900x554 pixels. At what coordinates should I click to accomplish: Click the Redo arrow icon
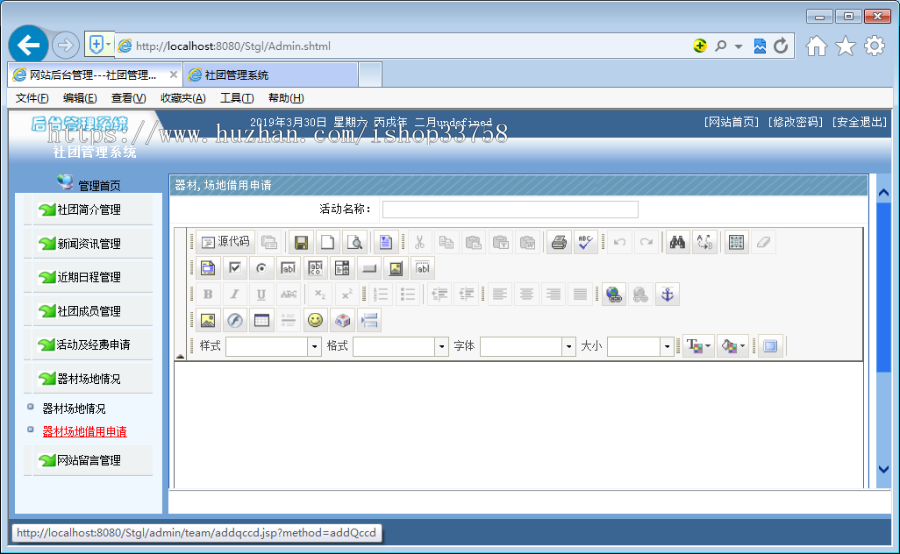coord(646,242)
